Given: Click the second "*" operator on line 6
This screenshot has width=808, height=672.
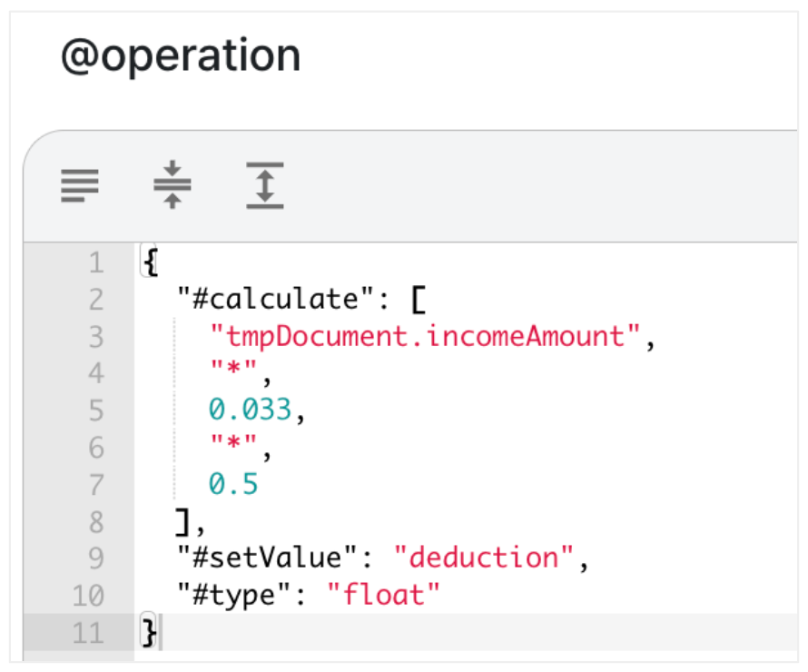Looking at the screenshot, I should coord(233,442).
